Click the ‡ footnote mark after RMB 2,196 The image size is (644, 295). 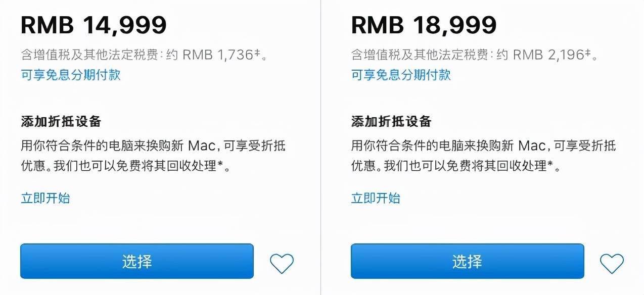click(x=588, y=53)
